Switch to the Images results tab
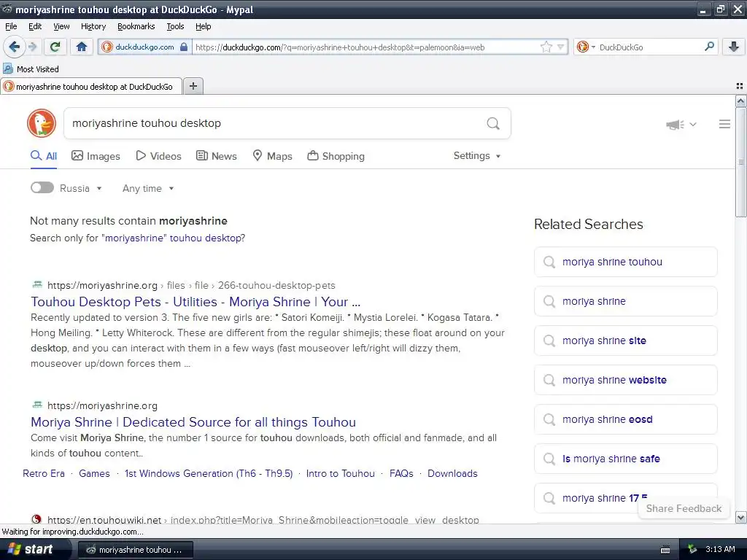This screenshot has width=747, height=560. pos(96,156)
